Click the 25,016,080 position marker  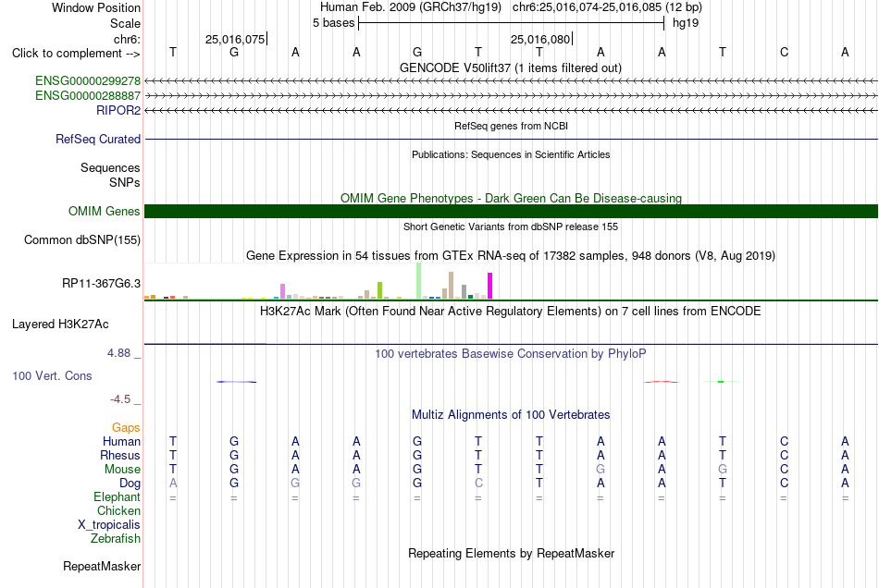541,39
